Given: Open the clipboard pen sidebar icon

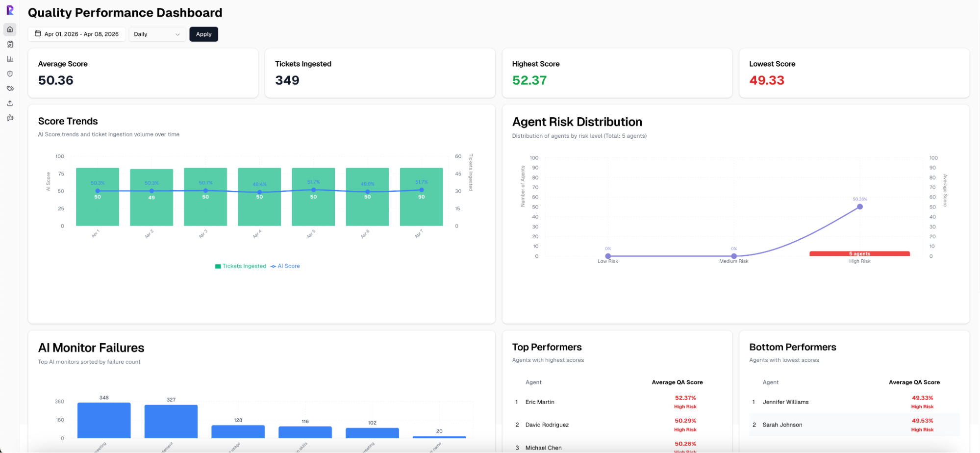Looking at the screenshot, I should point(10,44).
